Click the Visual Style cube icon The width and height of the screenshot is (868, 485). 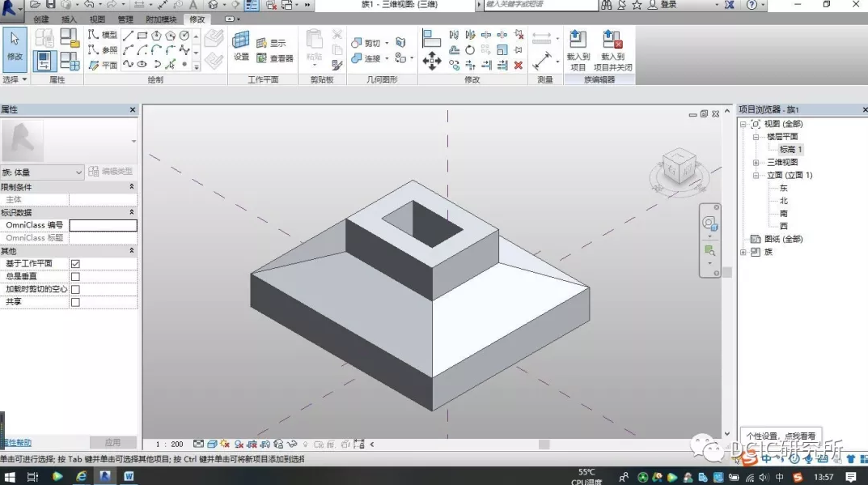click(211, 444)
